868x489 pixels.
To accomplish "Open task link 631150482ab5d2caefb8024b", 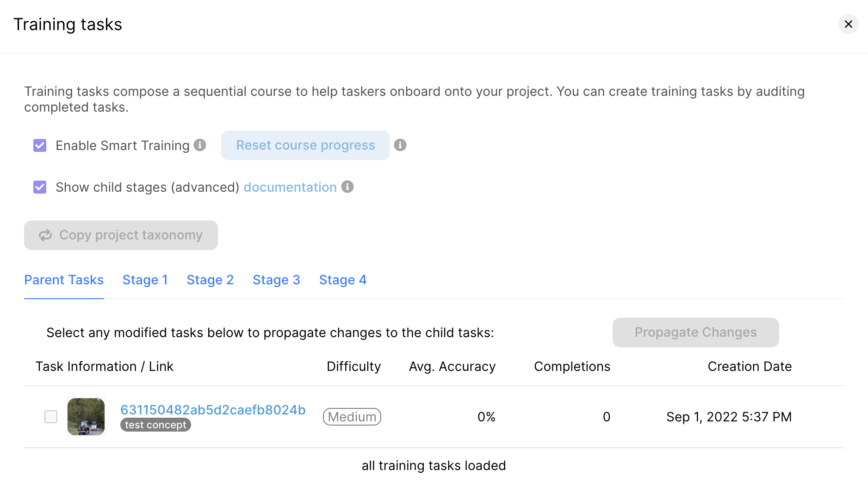I will [213, 410].
